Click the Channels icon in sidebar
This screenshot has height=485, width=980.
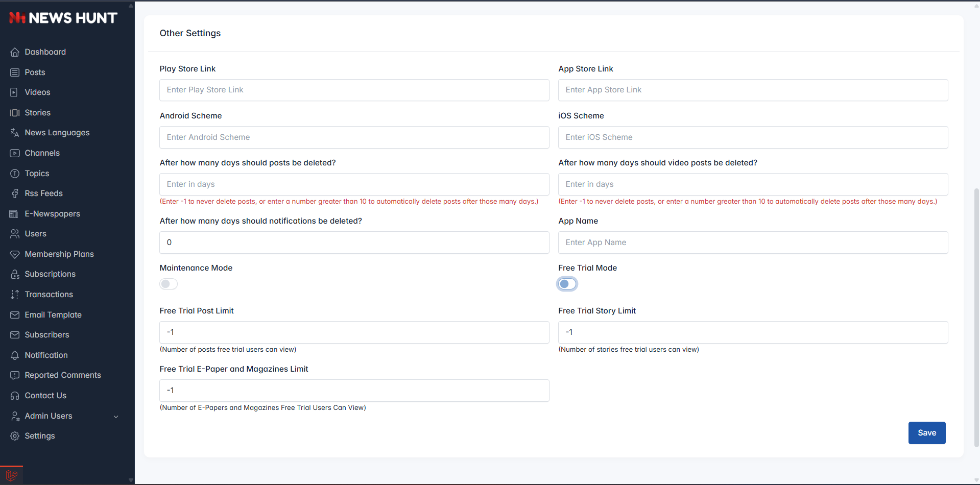(15, 153)
